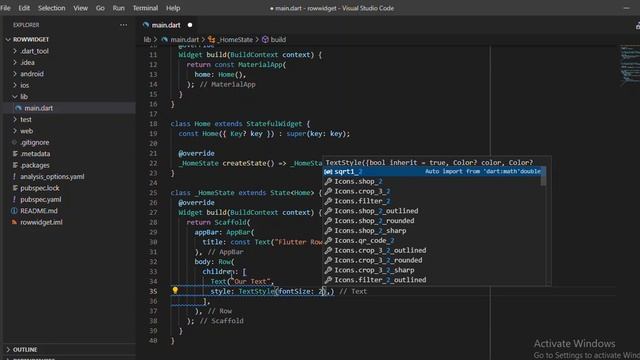
Task: Open the Edit menu
Action: pyautogui.click(x=24, y=8)
